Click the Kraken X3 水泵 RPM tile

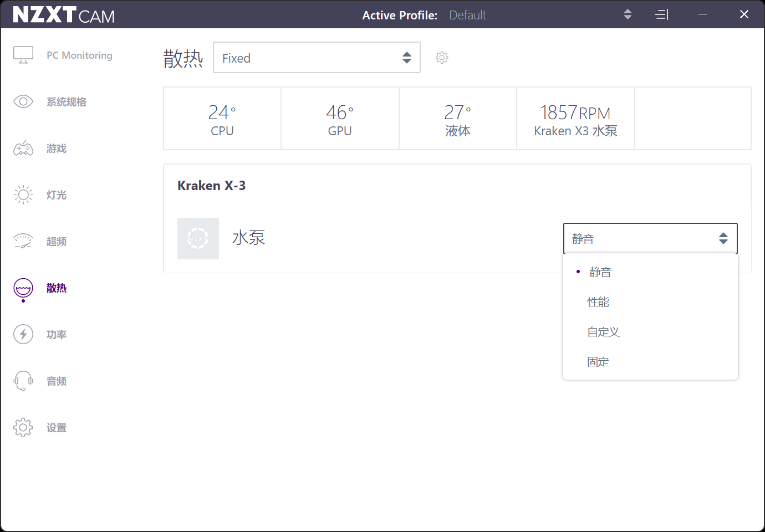coord(575,119)
